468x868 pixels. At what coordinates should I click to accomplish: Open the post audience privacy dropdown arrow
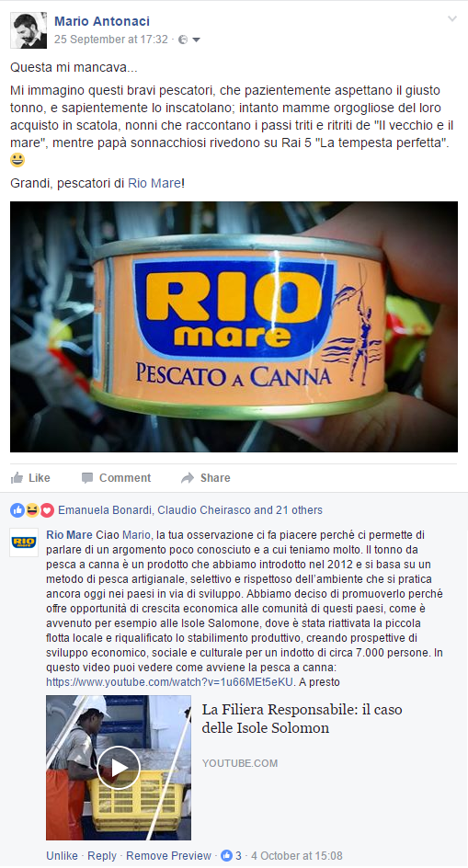[196, 40]
